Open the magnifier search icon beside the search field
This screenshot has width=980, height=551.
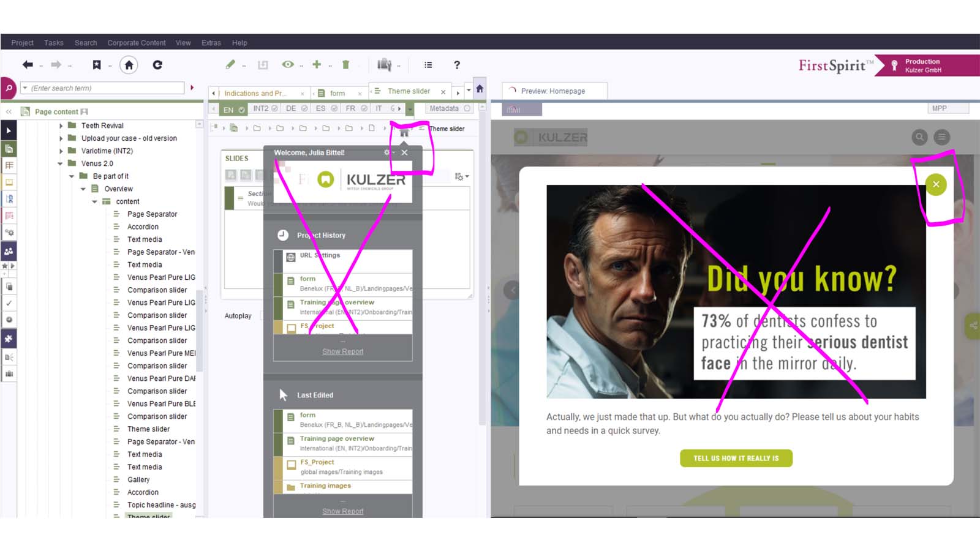click(9, 88)
